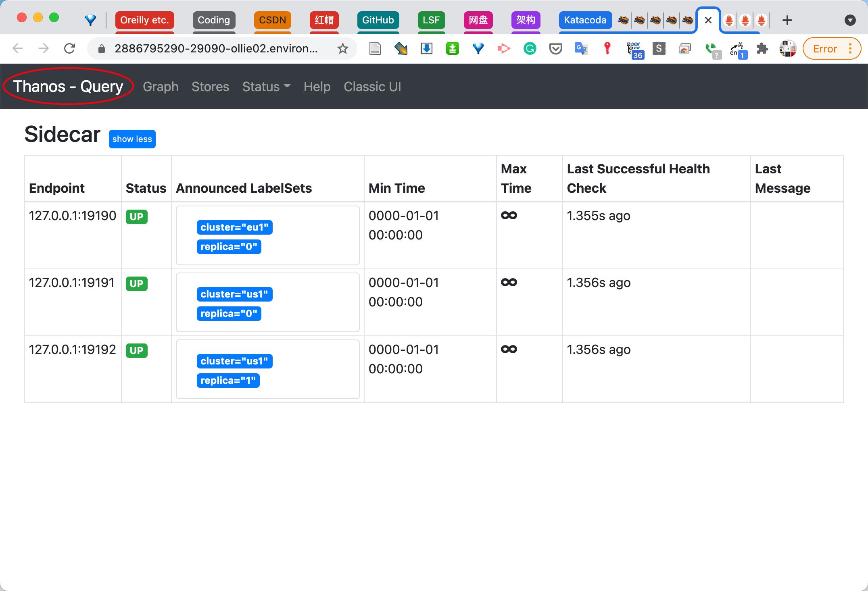Click the blue download-arrow box extension icon
The height and width of the screenshot is (591, 868).
click(427, 49)
